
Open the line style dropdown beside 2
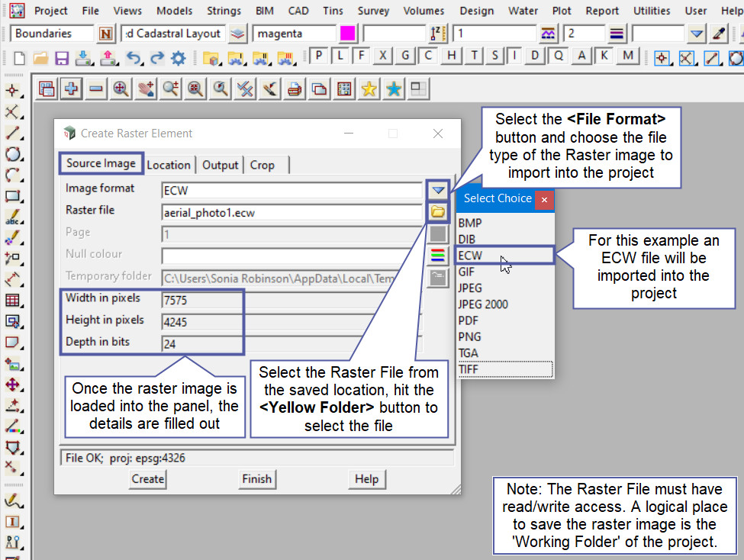coord(617,34)
